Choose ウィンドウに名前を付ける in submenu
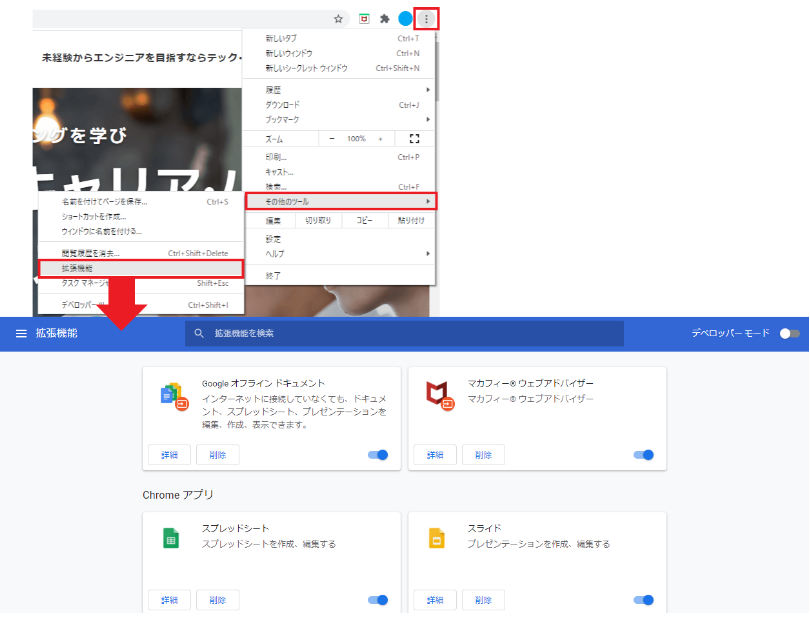This screenshot has height=620, width=810. pos(141,231)
